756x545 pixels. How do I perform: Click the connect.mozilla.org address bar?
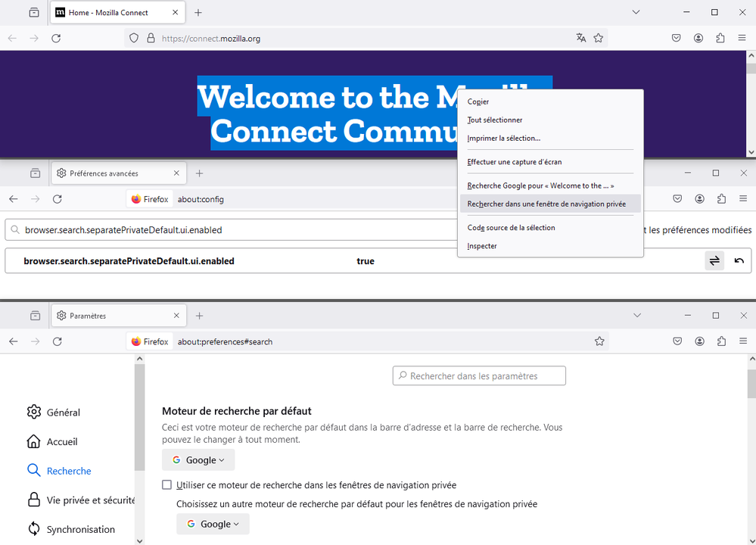point(366,38)
